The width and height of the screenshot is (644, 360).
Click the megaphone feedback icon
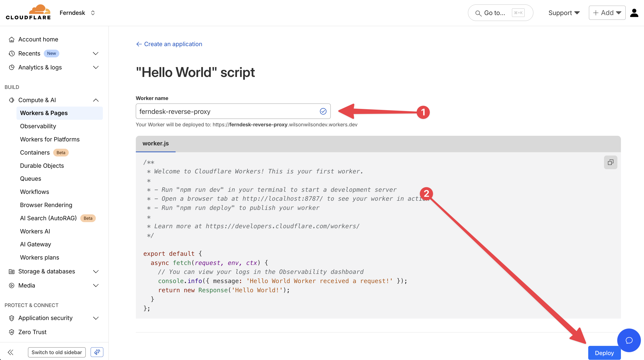tap(97, 352)
